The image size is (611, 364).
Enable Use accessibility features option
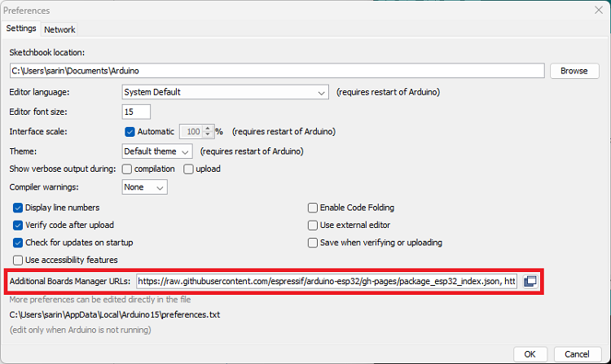(19, 260)
